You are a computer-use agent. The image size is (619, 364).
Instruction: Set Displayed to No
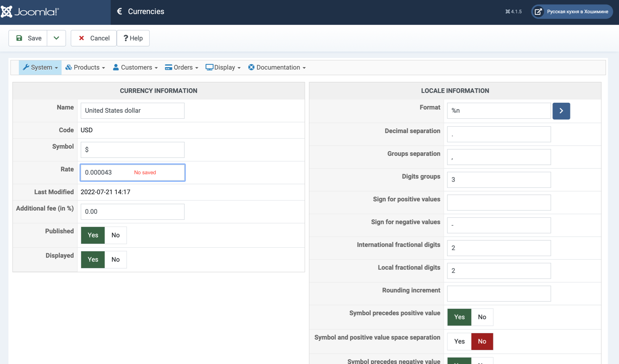[115, 260]
